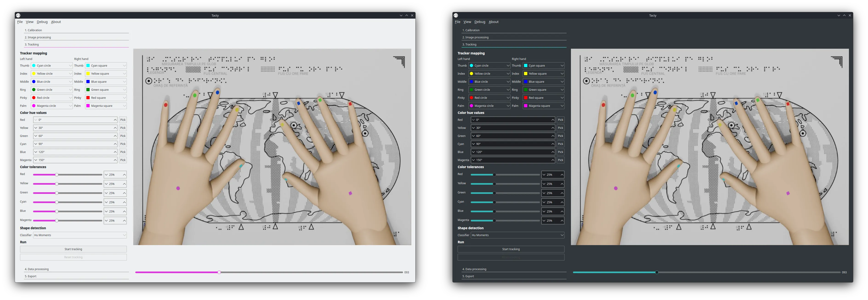This screenshot has width=868, height=300.
Task: Click Start tracking in the light window
Action: tap(74, 249)
